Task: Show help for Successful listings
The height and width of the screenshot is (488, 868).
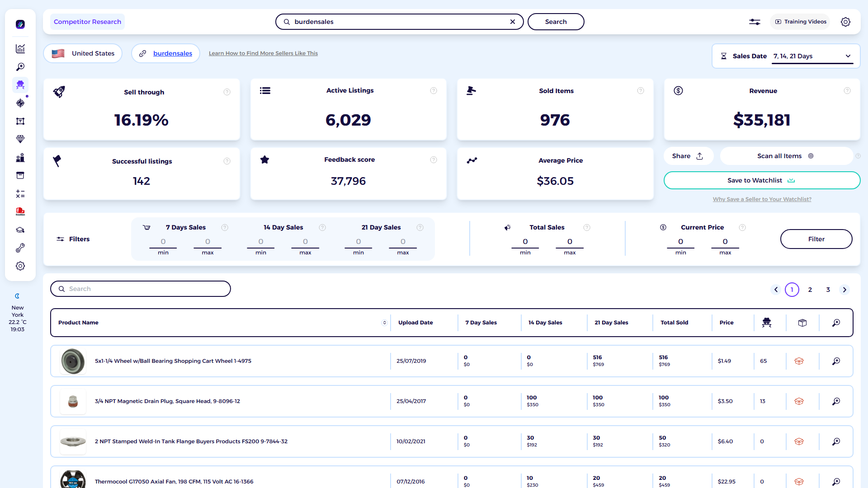Action: tap(227, 161)
